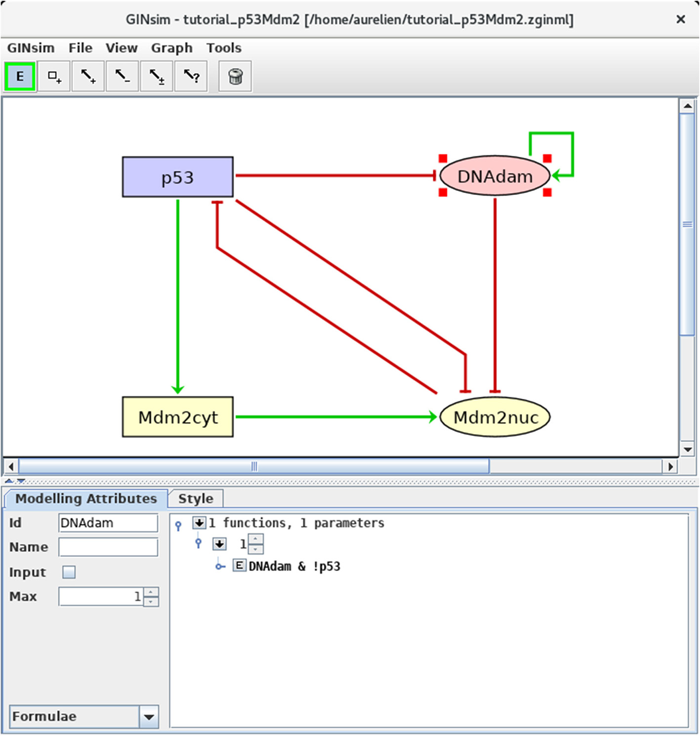Toggle the Input checkbox
Screen dimensions: 700x736
(x=69, y=572)
